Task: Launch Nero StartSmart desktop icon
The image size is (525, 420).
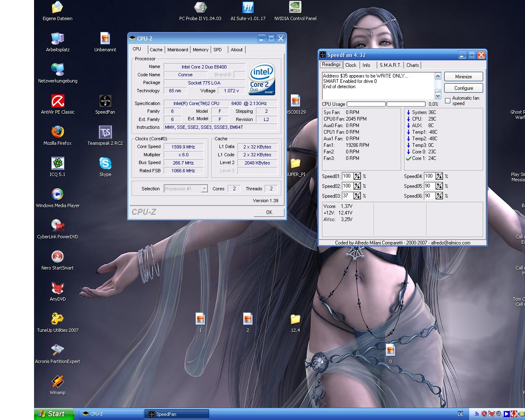Action: point(57,260)
